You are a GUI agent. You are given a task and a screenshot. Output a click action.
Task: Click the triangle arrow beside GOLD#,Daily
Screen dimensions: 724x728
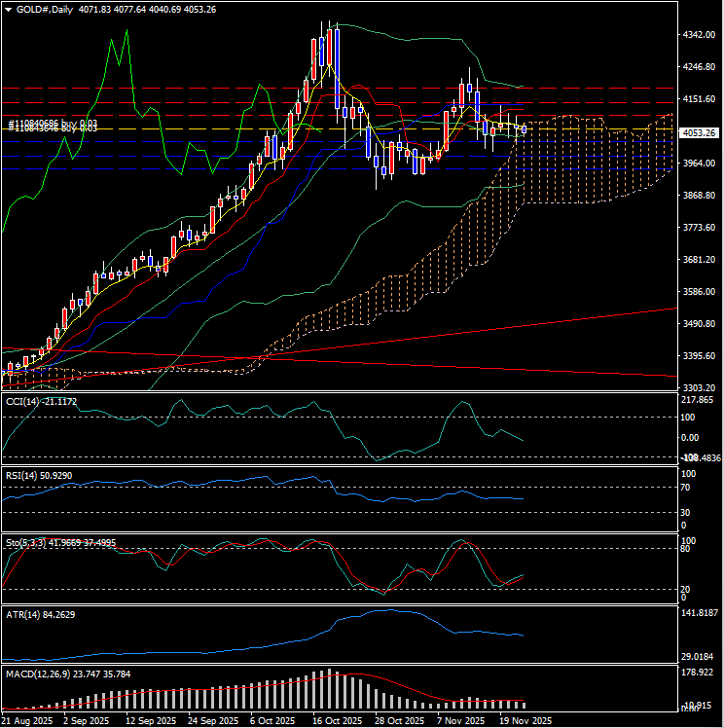click(8, 9)
